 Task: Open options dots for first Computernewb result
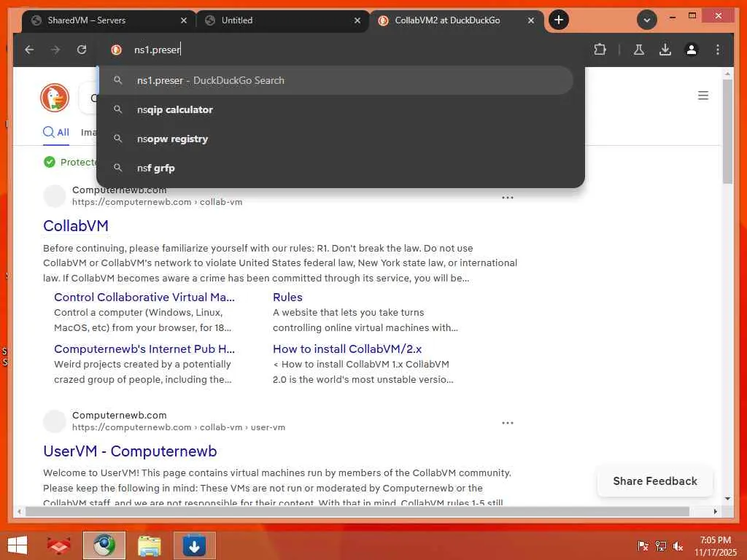[x=508, y=197]
